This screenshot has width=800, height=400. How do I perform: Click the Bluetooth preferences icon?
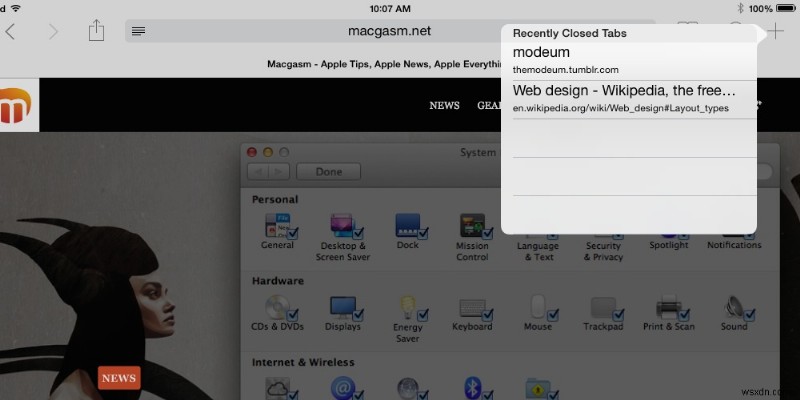472,389
